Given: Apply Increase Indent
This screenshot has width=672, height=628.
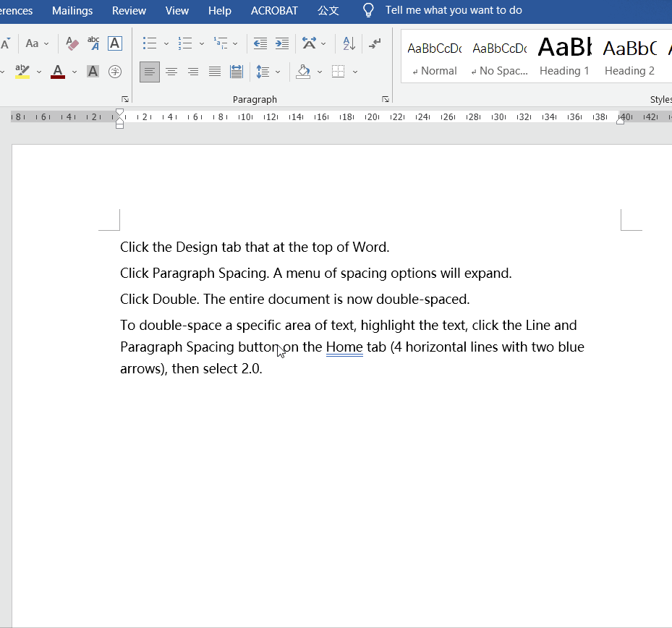Looking at the screenshot, I should click(281, 43).
